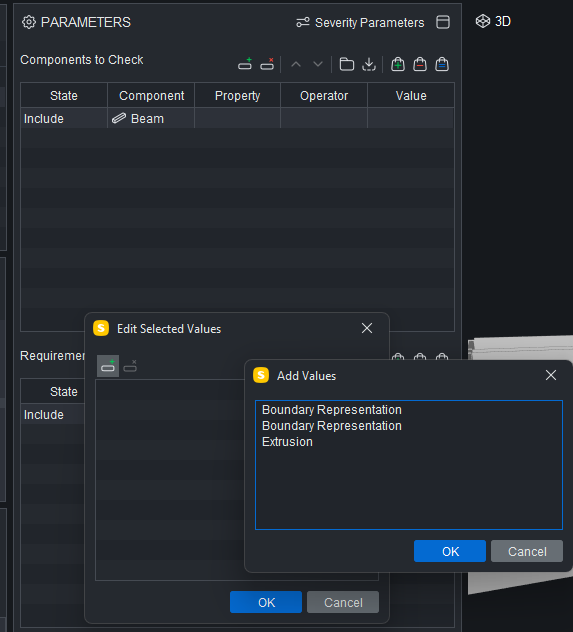Click the add value icon in Edit Selected Values
The image size is (573, 632).
(108, 366)
